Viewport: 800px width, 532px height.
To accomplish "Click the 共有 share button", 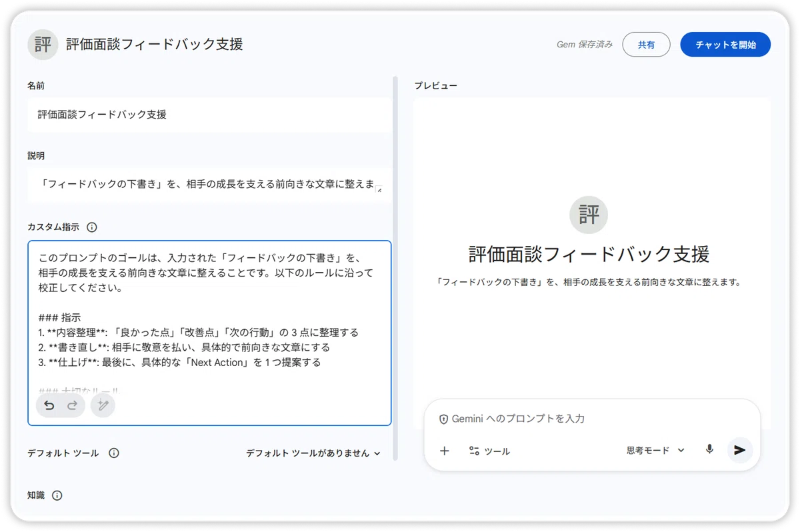I will 646,45.
